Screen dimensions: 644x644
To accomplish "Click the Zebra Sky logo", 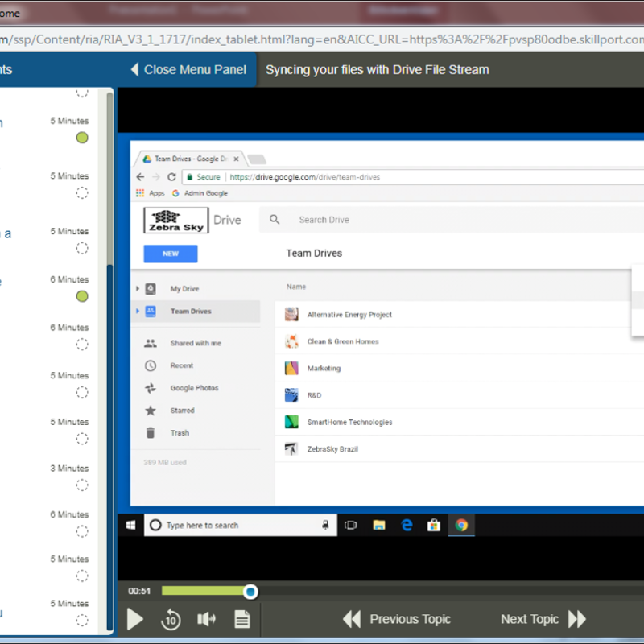I will point(176,220).
